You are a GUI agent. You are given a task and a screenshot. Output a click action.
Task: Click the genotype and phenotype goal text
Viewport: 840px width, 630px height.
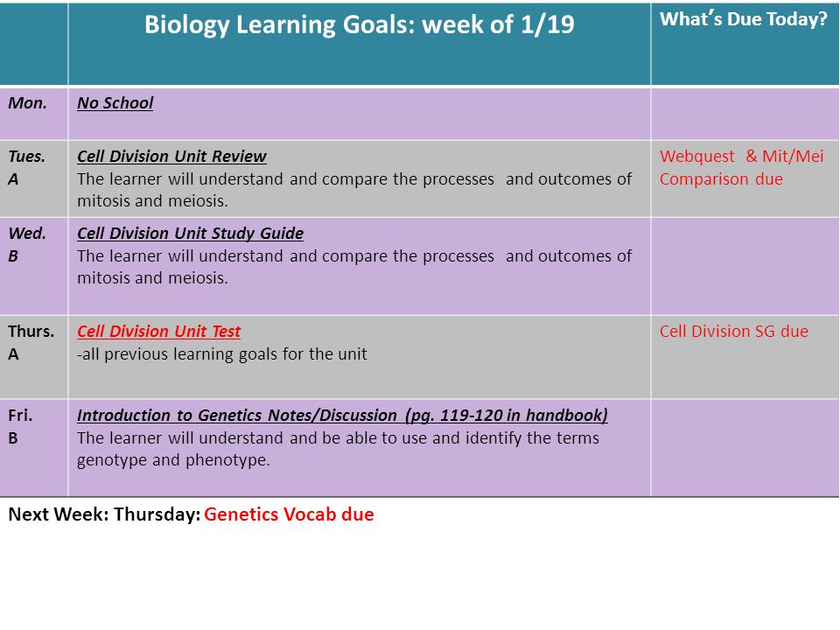[x=338, y=449]
